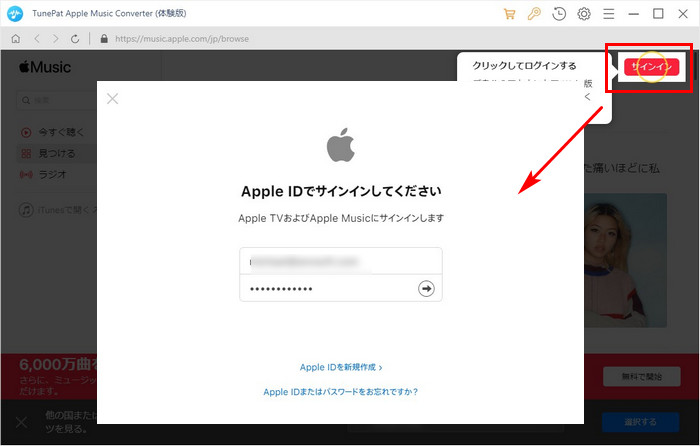
Task: Click the Apple logo in dialog
Action: click(341, 145)
